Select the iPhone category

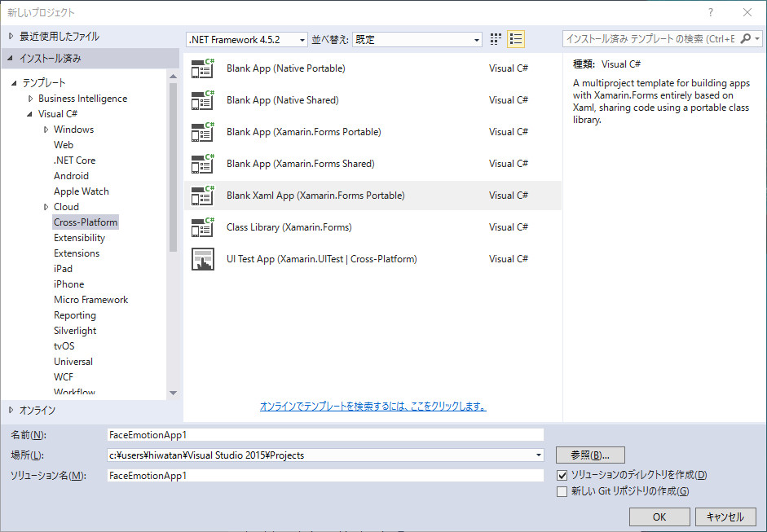[69, 284]
